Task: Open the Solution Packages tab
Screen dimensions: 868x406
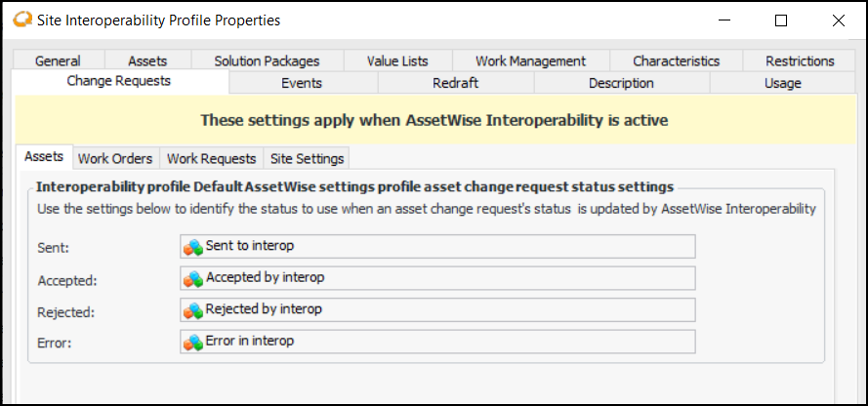Action: point(266,61)
